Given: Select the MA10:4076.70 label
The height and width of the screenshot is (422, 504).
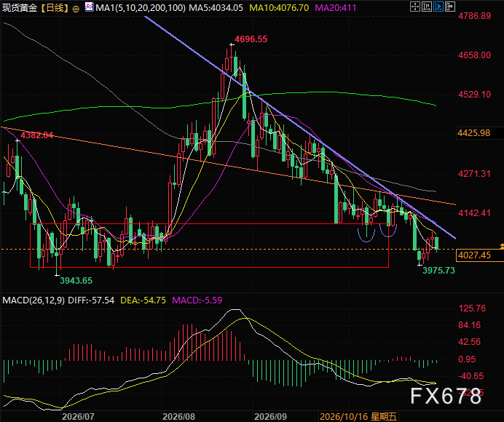Looking at the screenshot, I should [279, 8].
